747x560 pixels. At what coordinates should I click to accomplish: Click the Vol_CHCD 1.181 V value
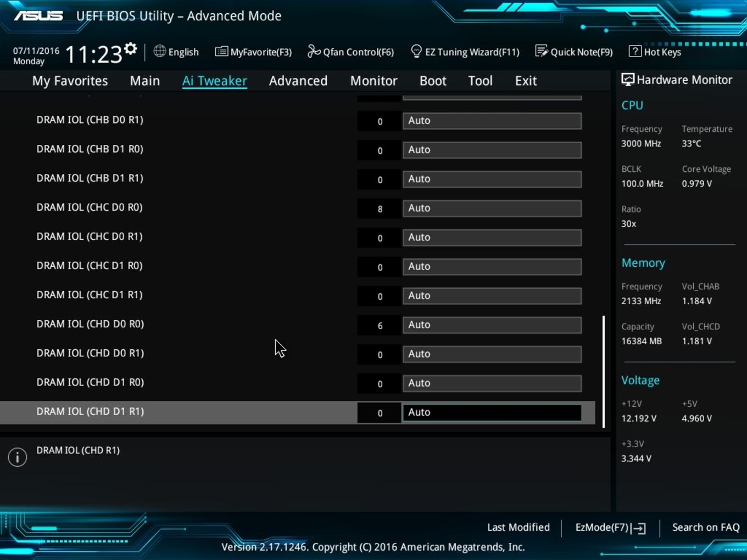pos(696,341)
